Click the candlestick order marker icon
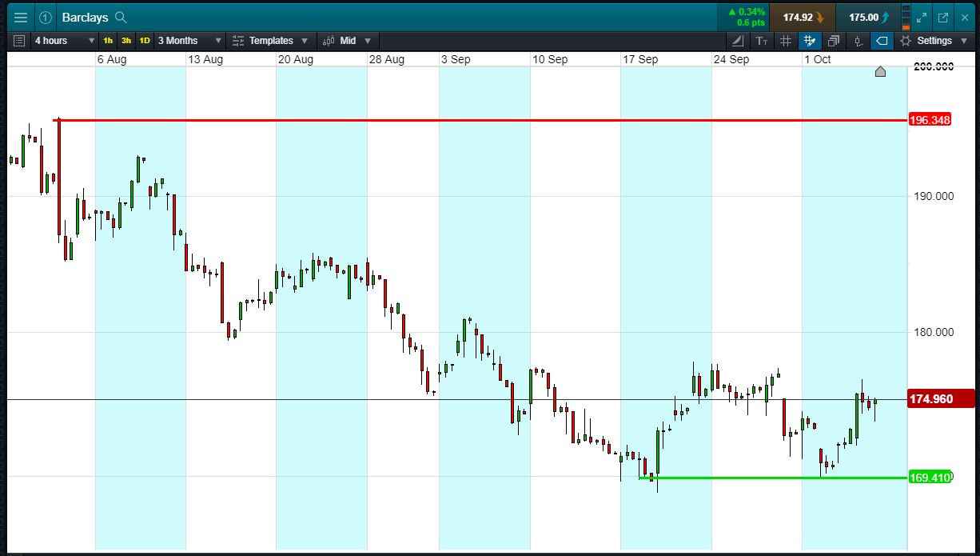 (858, 41)
